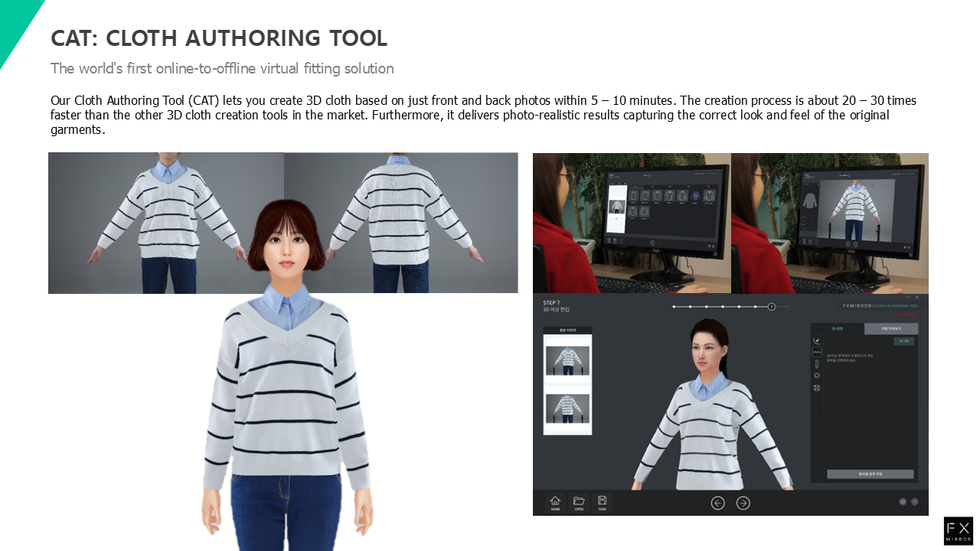
Task: Click the SAVE floppy disk icon
Action: point(603,502)
